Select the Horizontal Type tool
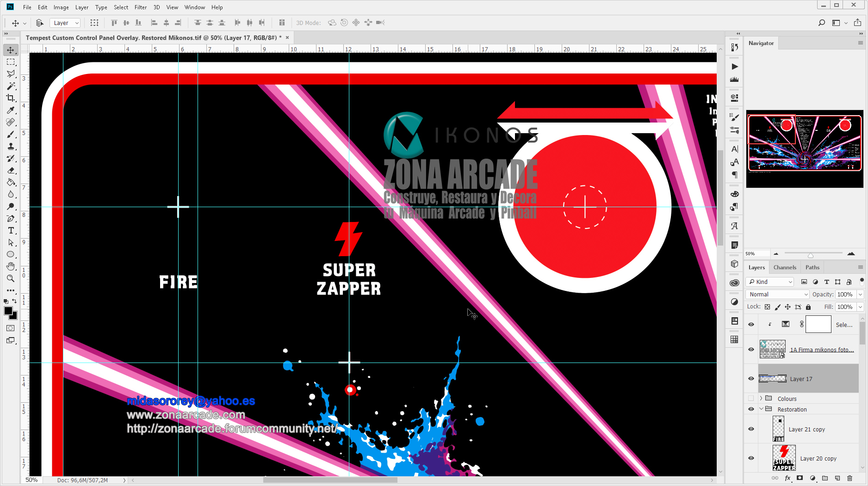Image resolution: width=868 pixels, height=486 pixels. pyautogui.click(x=11, y=230)
